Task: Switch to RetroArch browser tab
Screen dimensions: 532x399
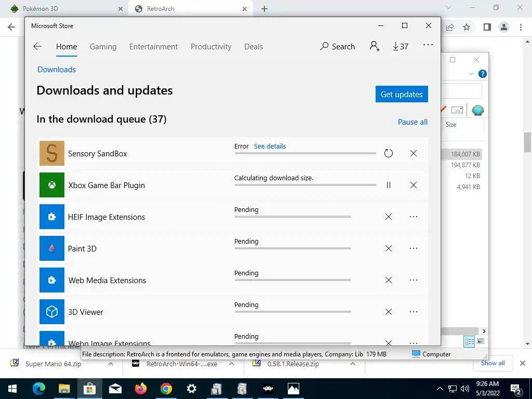Action: [x=190, y=9]
